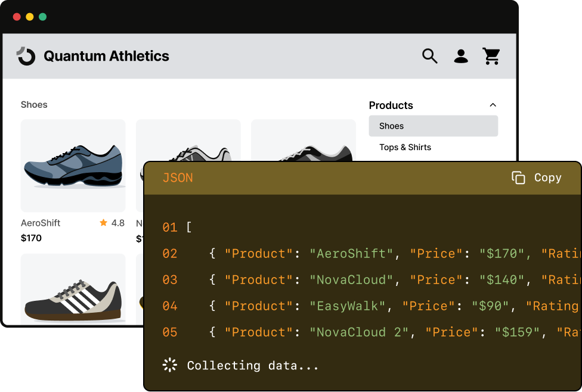Image resolution: width=582 pixels, height=392 pixels.
Task: Click the user account icon
Action: (x=460, y=56)
